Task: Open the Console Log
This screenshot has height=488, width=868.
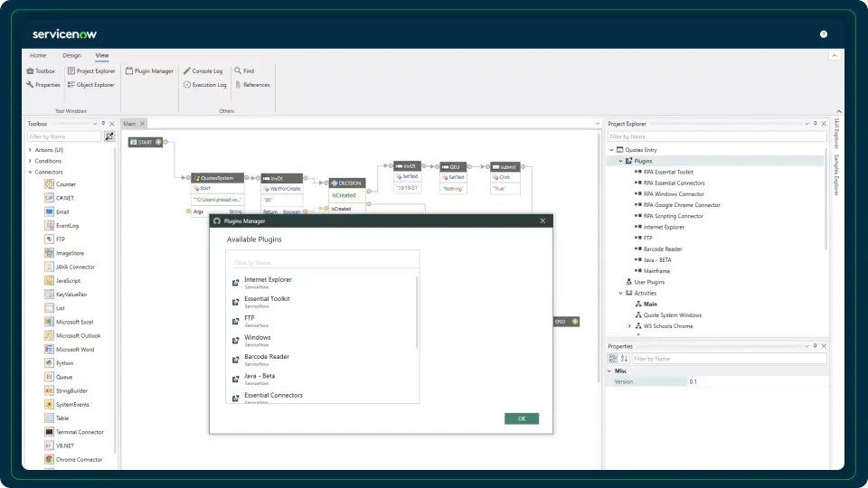Action: pos(203,70)
